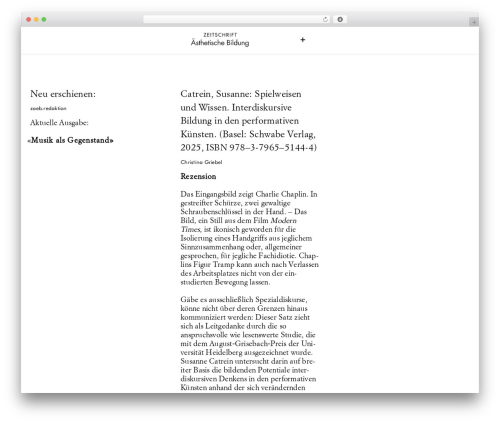
Task: Close the browser window with red button
Action: [29, 20]
